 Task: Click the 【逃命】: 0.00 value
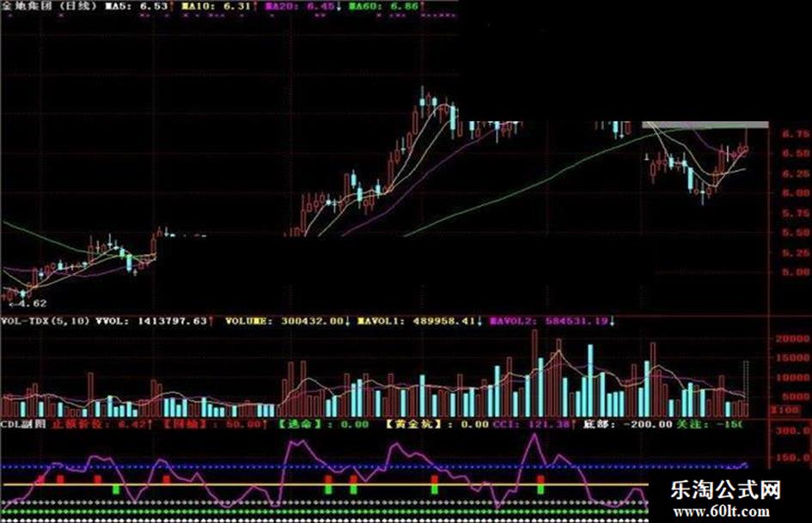pos(323,424)
